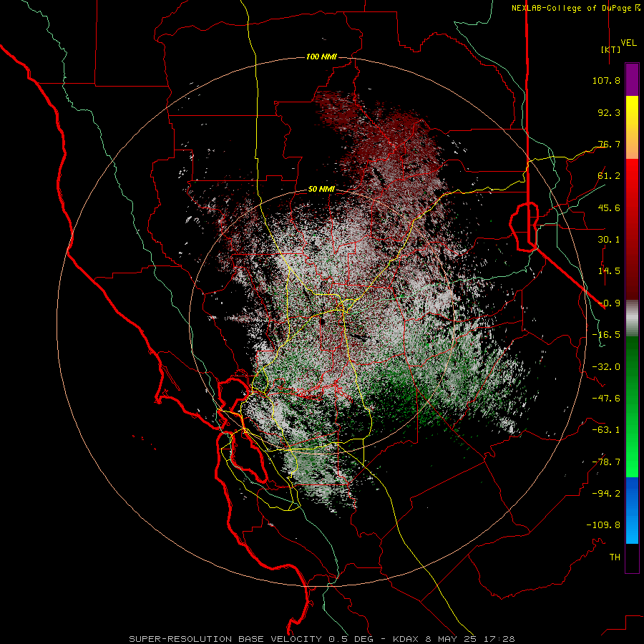
Task: Click the VEL legend title
Action: click(628, 43)
